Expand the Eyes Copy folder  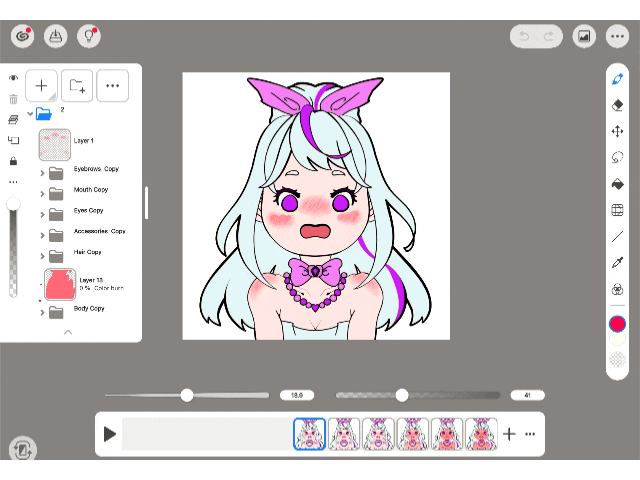(42, 215)
